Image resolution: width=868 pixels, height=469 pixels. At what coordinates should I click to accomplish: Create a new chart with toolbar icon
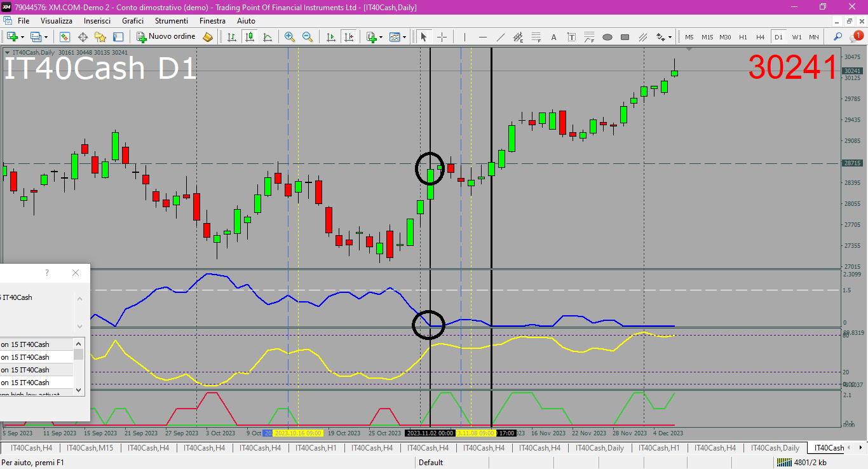click(x=12, y=37)
